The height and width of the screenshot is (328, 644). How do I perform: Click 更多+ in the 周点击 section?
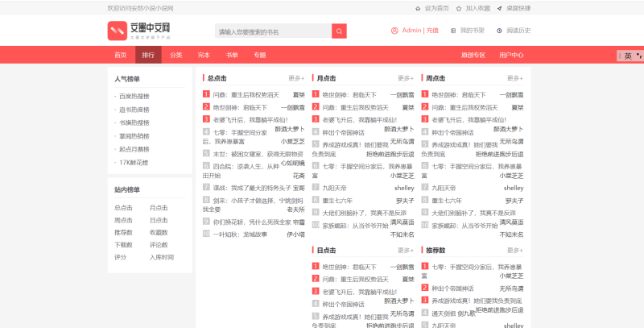coord(515,78)
